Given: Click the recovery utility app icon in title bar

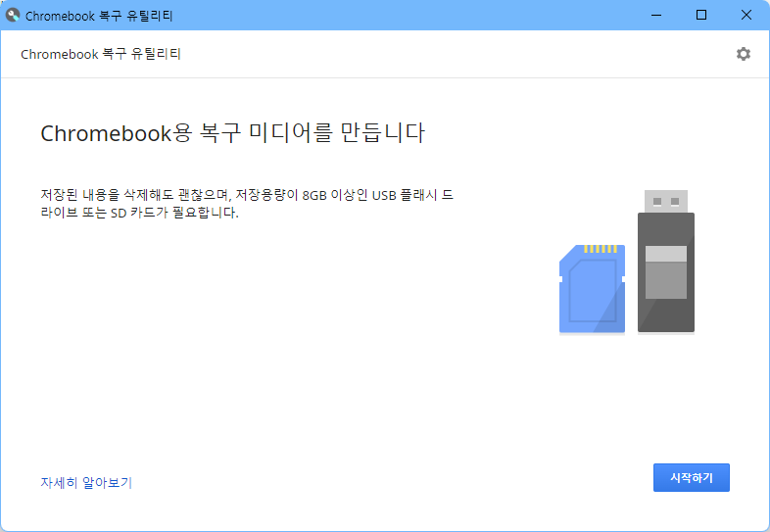Looking at the screenshot, I should pyautogui.click(x=13, y=16).
